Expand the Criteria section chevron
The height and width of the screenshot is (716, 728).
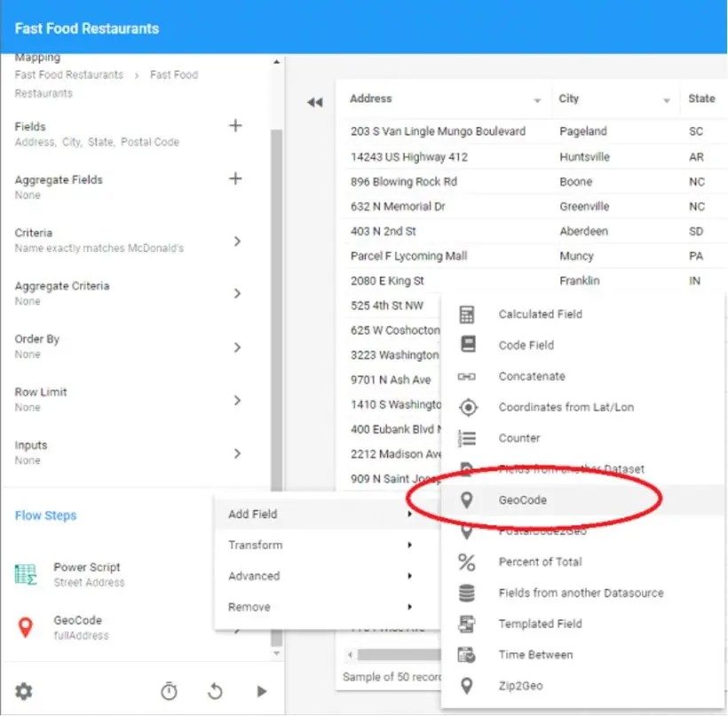click(x=237, y=241)
